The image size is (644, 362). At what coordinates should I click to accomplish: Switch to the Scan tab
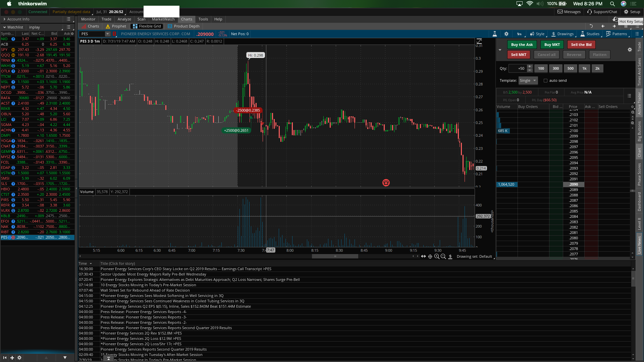coord(141,19)
